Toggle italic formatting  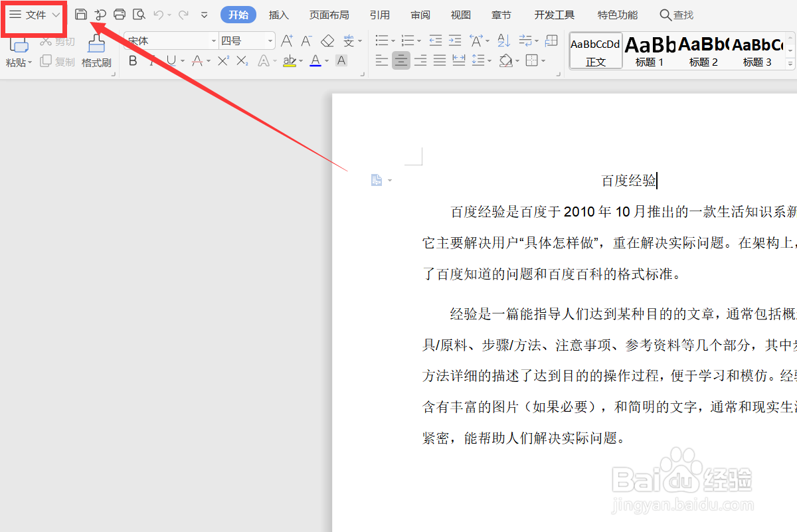pos(152,60)
